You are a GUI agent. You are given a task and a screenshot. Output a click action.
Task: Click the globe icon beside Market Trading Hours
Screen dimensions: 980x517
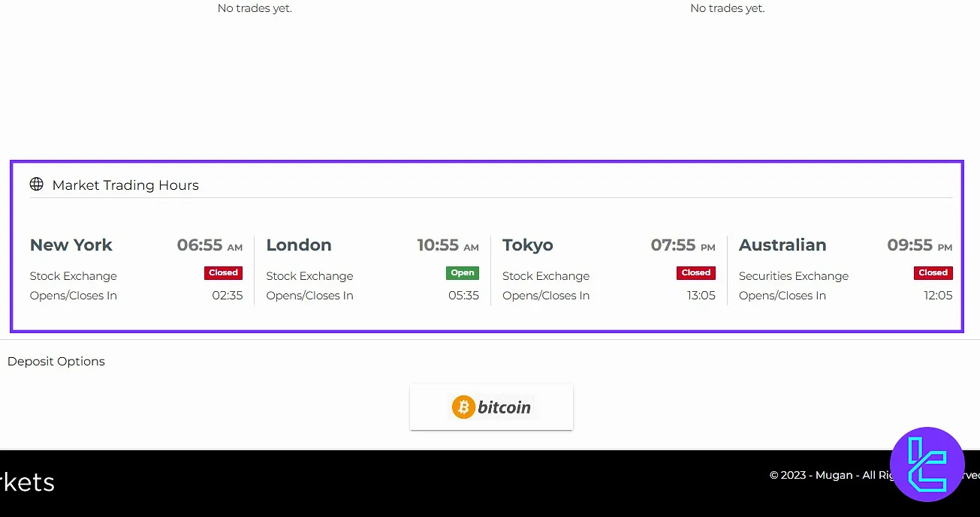pyautogui.click(x=36, y=185)
